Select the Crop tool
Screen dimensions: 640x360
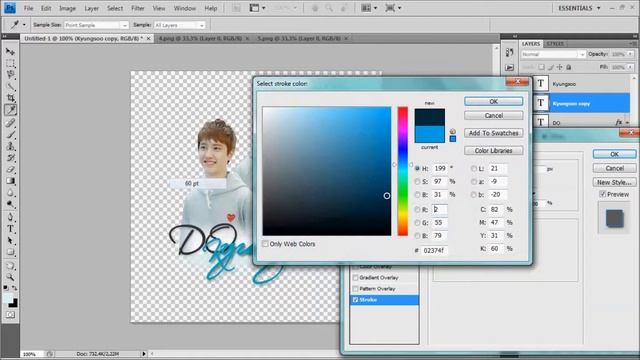[x=10, y=98]
